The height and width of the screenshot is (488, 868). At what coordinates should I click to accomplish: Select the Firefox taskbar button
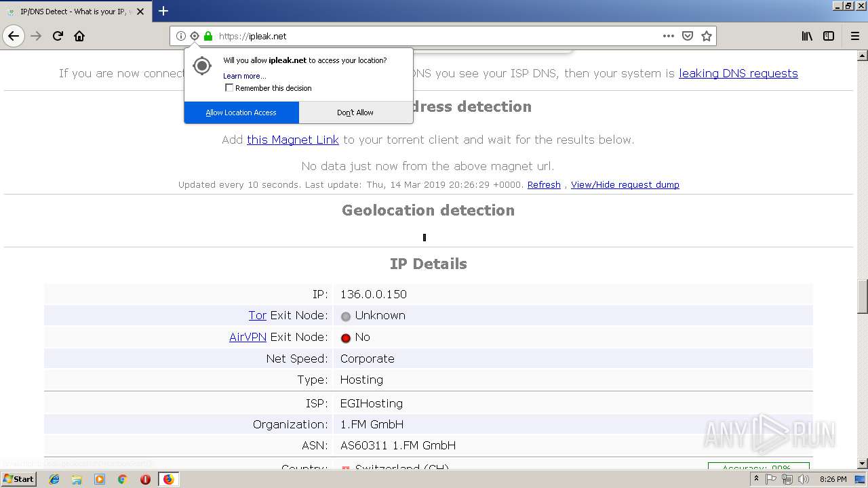point(169,479)
